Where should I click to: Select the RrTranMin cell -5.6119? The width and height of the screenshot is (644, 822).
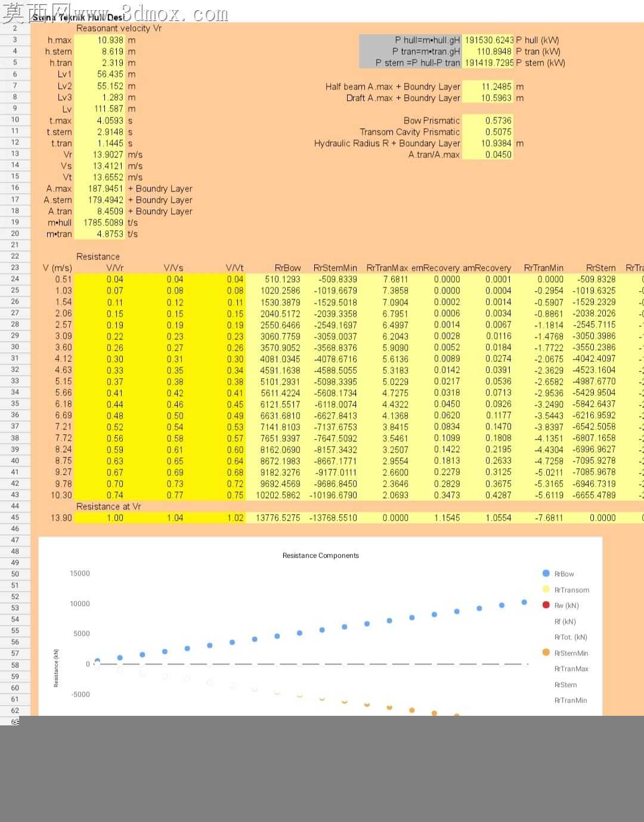click(x=549, y=495)
